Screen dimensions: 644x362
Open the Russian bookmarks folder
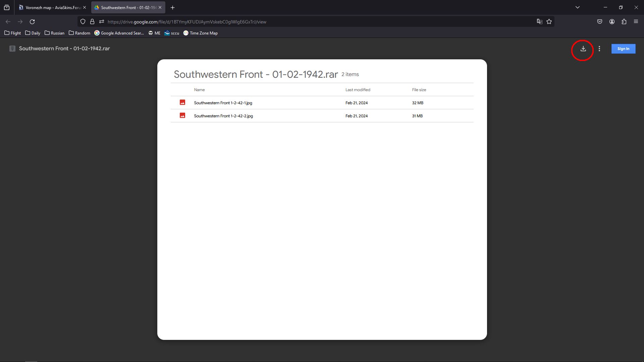54,33
